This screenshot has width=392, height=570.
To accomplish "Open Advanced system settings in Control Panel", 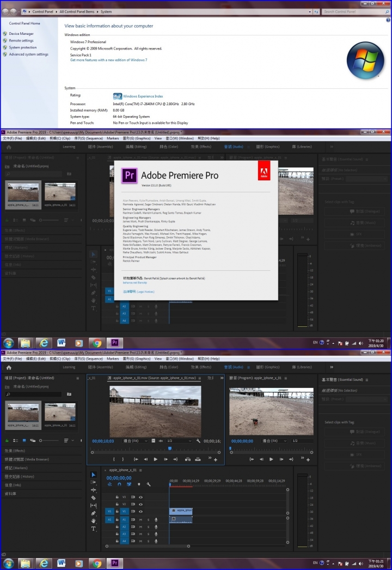I will [28, 54].
